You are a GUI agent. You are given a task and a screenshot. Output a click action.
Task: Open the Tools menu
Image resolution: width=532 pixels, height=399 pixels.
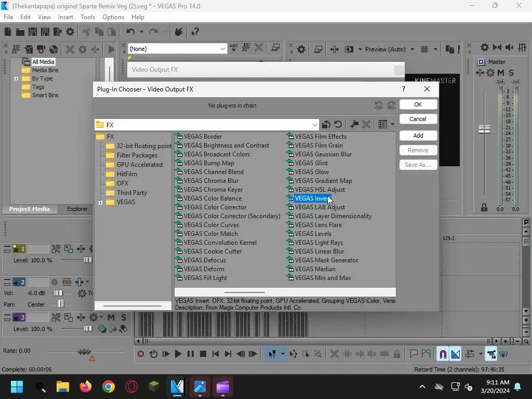point(88,17)
